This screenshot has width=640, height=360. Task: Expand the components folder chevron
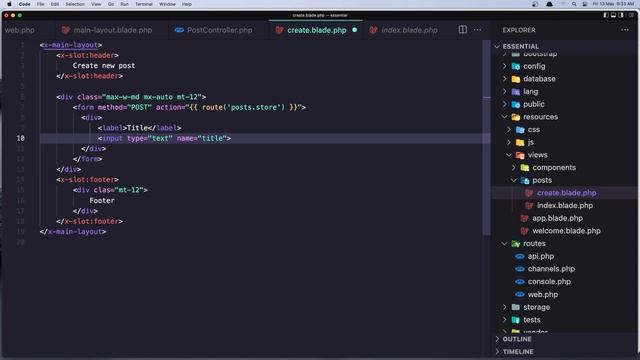click(514, 167)
